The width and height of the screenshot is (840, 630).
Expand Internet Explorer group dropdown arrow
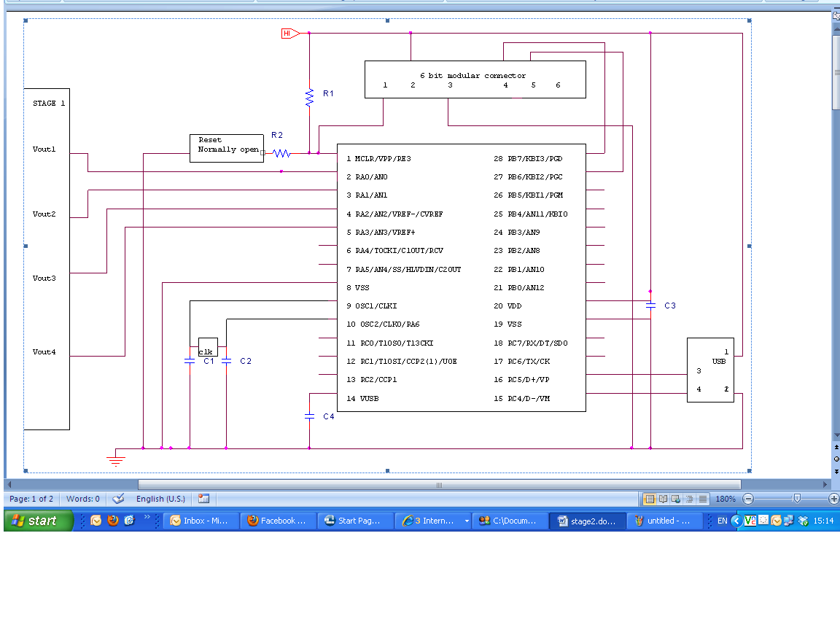(467, 521)
